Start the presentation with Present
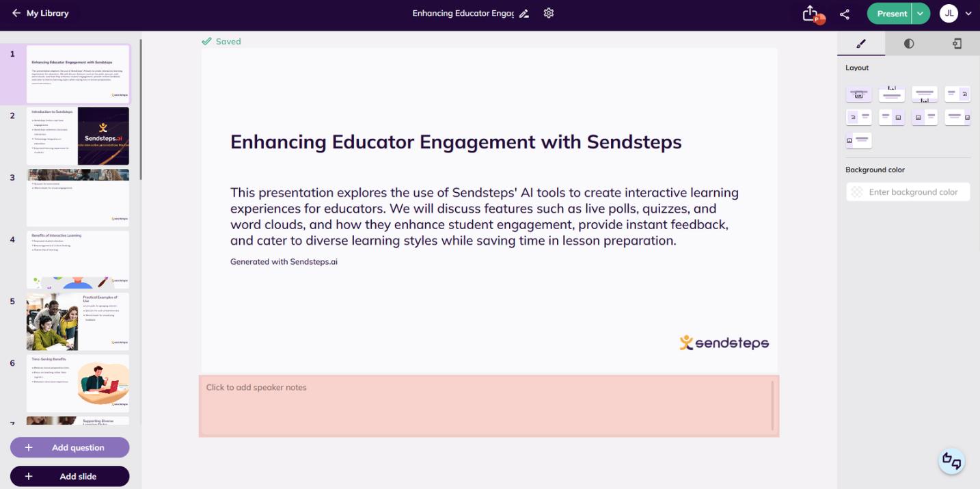This screenshot has height=489, width=980. pos(890,14)
